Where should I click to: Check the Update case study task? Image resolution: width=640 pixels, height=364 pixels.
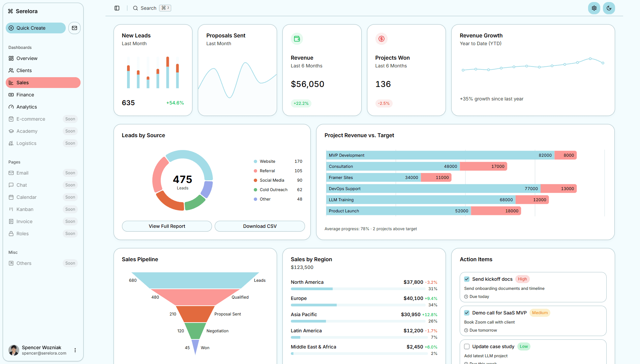coord(467,346)
